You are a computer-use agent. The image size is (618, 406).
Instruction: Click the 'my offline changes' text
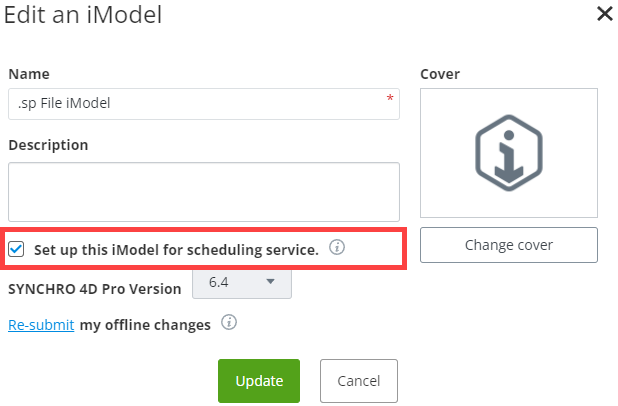(x=145, y=325)
